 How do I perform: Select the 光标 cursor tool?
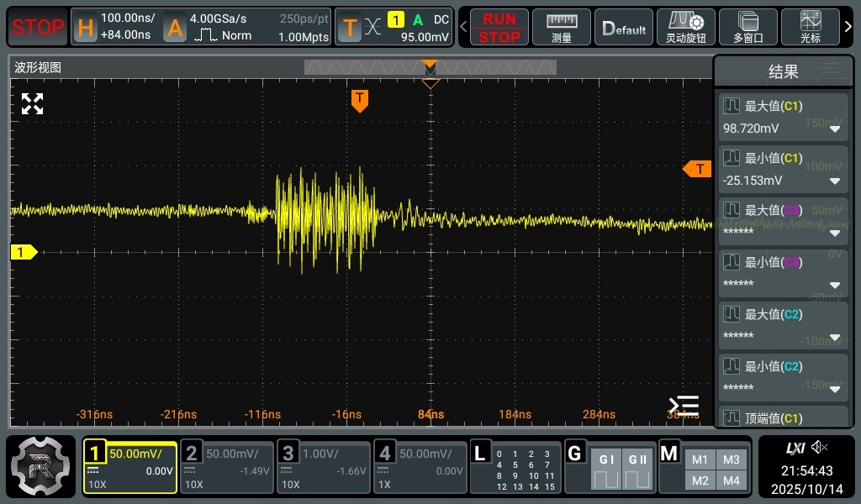click(811, 27)
